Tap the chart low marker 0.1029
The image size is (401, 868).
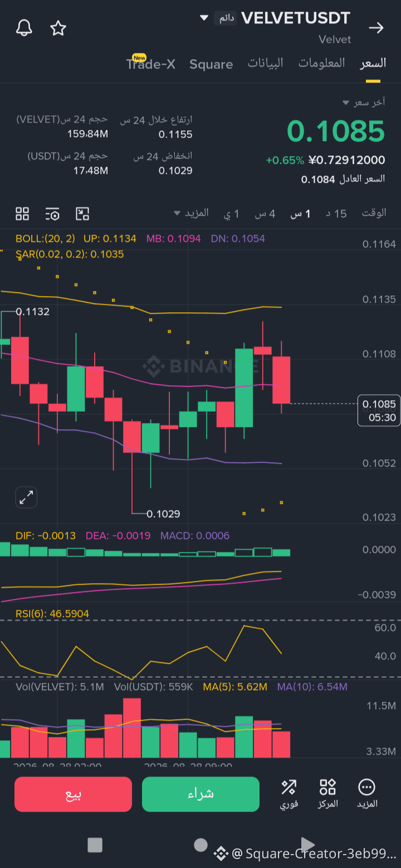163,514
